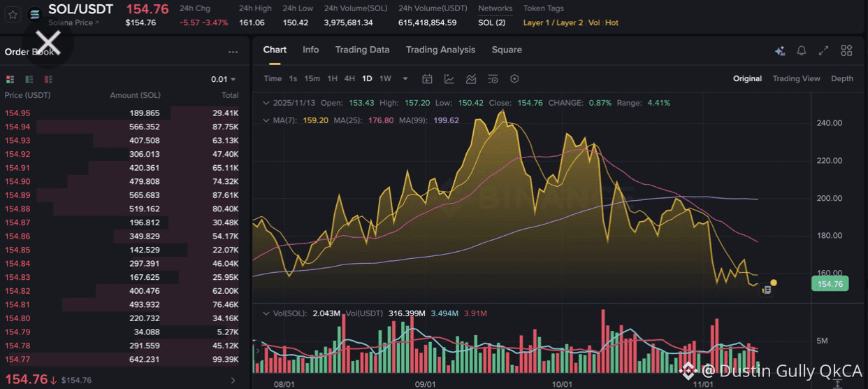Image resolution: width=868 pixels, height=389 pixels.
Task: Add SOL/USDT to favorites with the star
Action: 13,15
